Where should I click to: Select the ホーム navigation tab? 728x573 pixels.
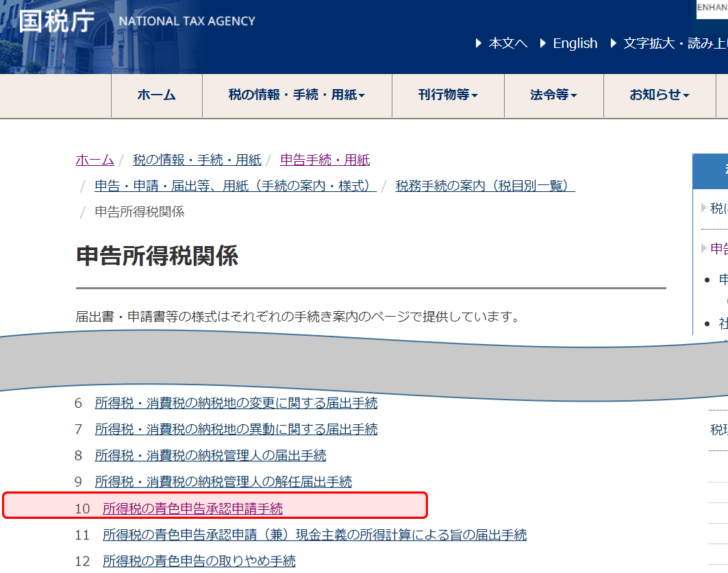pos(156,95)
